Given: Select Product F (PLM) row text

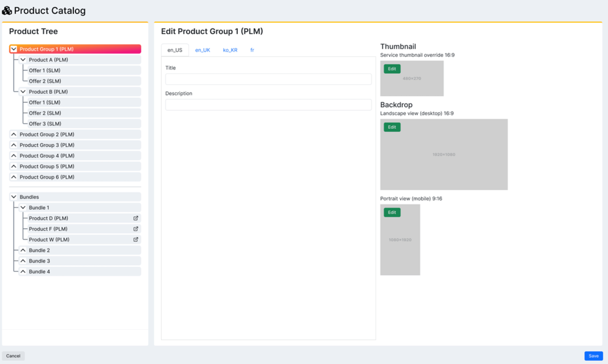Looking at the screenshot, I should coord(48,229).
